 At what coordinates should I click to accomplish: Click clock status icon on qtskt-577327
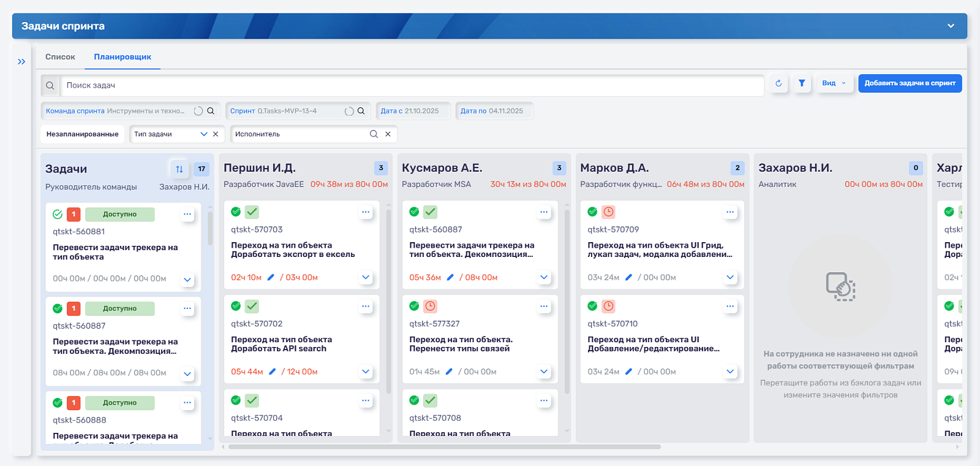click(x=431, y=306)
